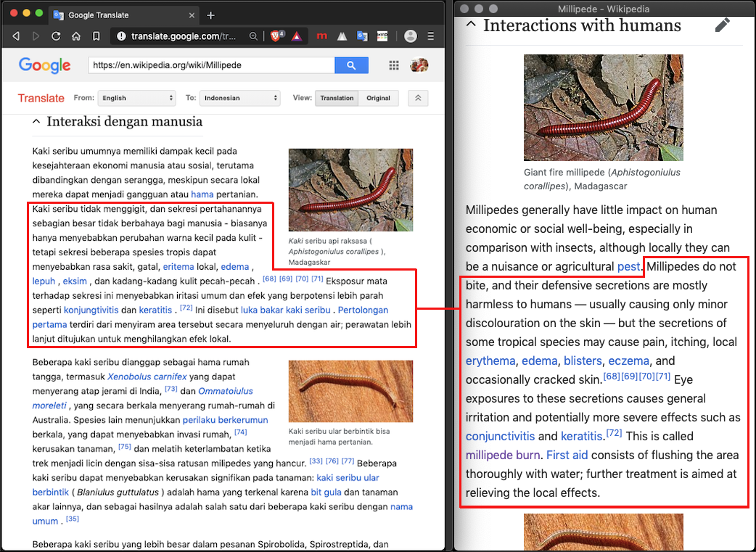Go to the browser home page

pyautogui.click(x=76, y=36)
